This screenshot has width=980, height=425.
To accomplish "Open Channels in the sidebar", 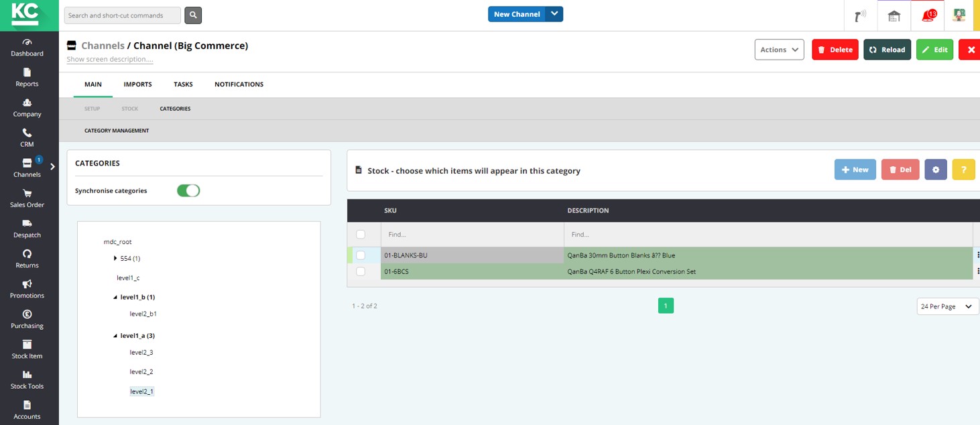I will 27,168.
